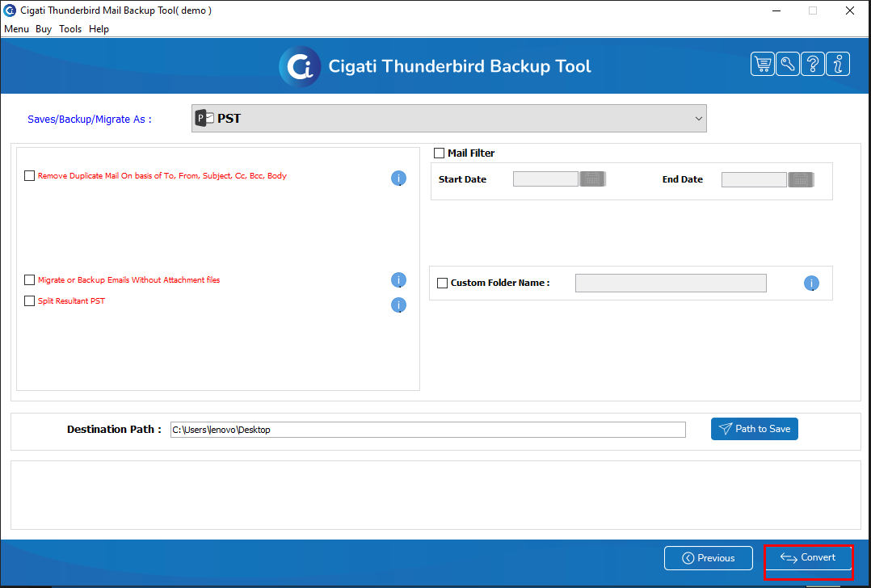Click the End Date input field
This screenshot has width=871, height=588.
[x=754, y=179]
